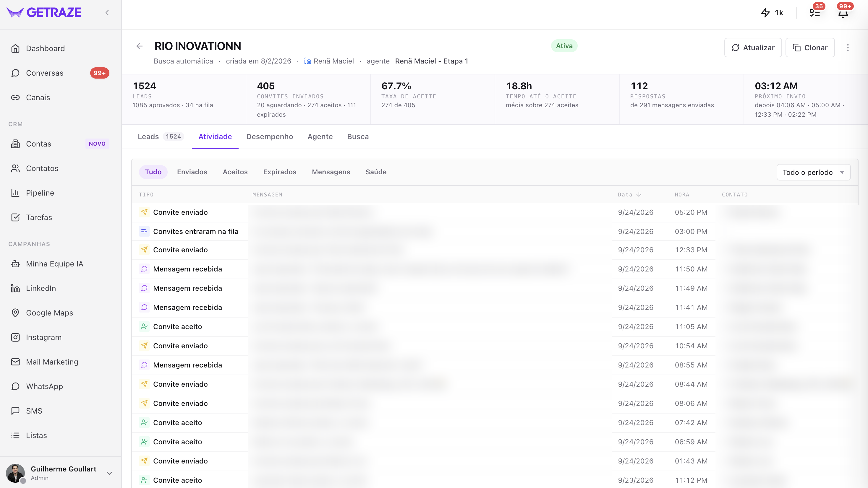
Task: Select Convite aceito row at 11:05 AM
Action: click(x=495, y=327)
